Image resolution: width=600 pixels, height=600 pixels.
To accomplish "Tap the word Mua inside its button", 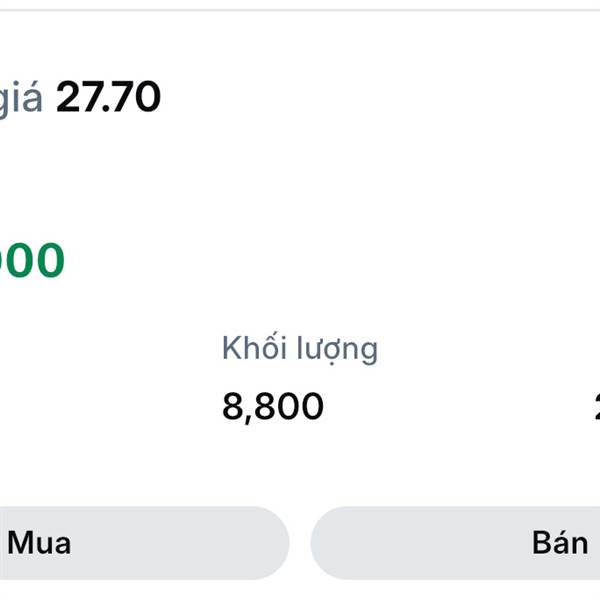I will pos(39,543).
